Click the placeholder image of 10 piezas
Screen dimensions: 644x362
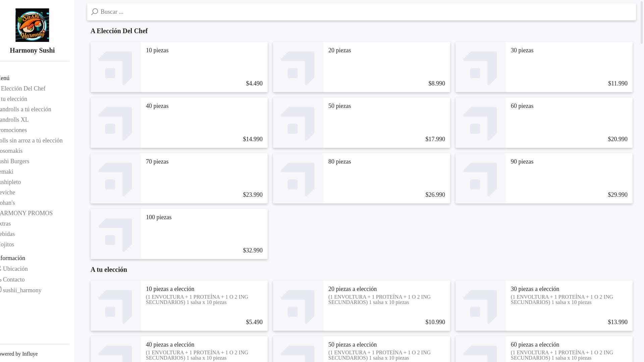pyautogui.click(x=116, y=67)
